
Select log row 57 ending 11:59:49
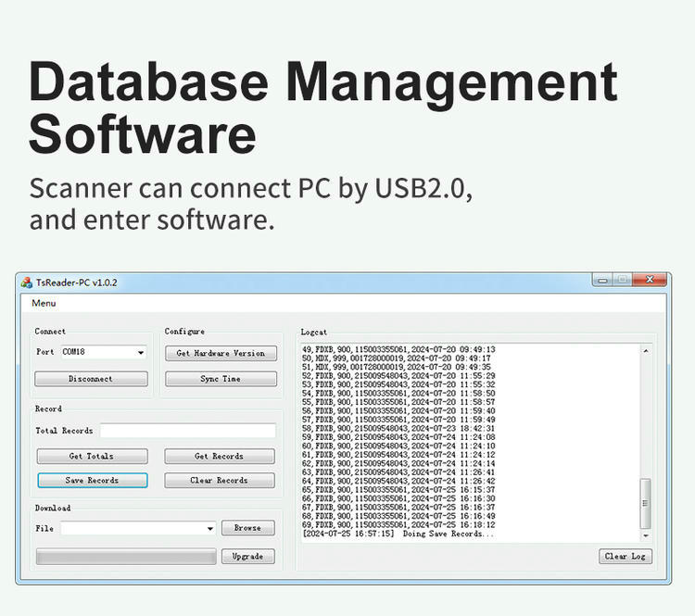tap(398, 420)
